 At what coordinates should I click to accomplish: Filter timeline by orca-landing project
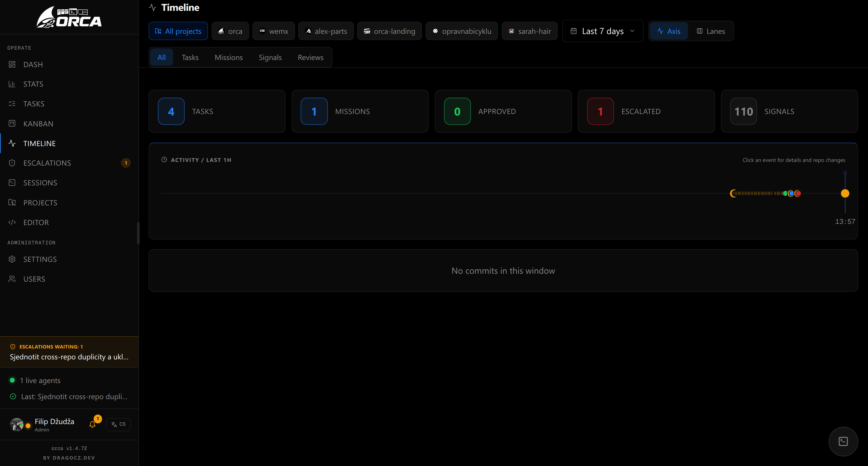click(x=390, y=31)
